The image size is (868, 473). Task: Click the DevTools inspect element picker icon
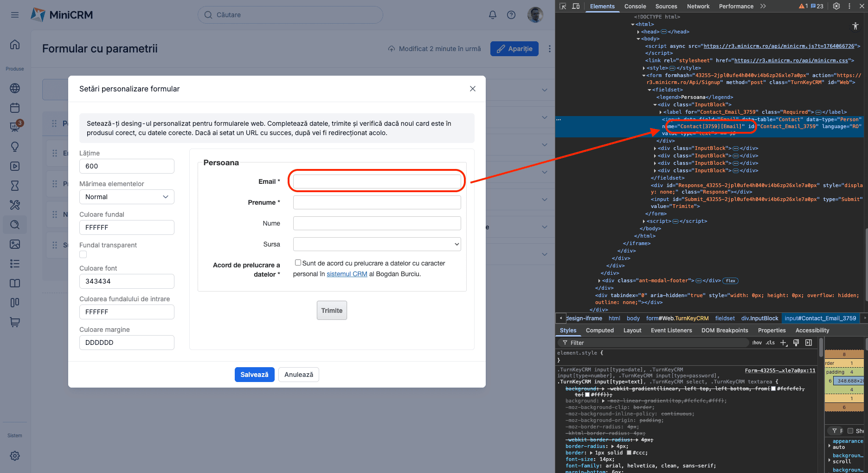coord(563,6)
